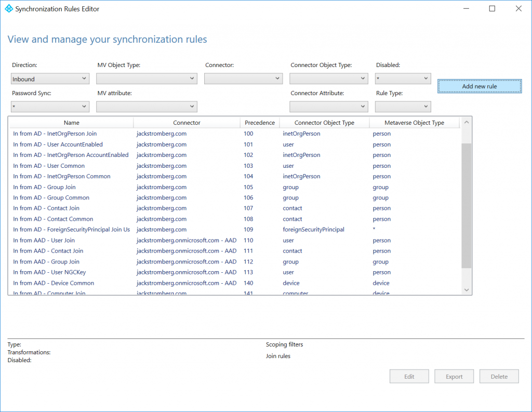This screenshot has height=412, width=532.
Task: Select In from AD - Group Join rule
Action: coord(235,187)
